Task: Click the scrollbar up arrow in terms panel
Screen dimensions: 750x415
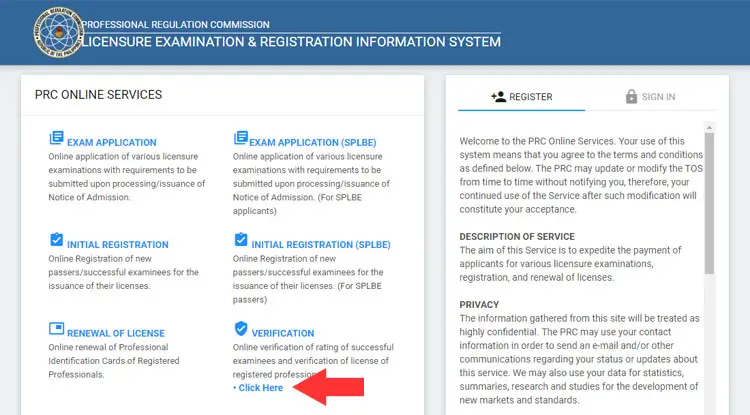Action: 709,128
